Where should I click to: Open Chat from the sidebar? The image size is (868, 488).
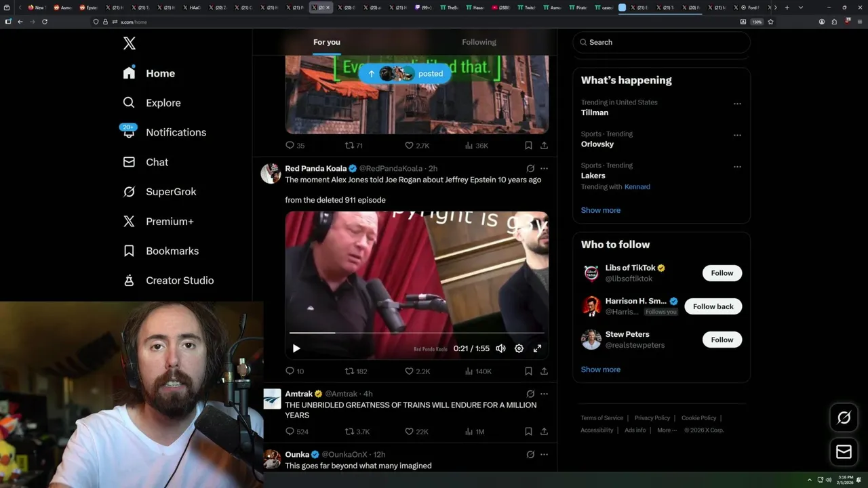pyautogui.click(x=145, y=162)
